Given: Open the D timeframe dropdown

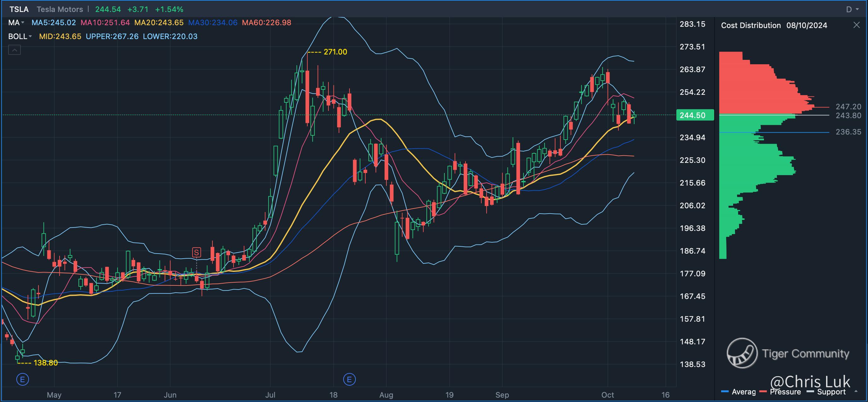Looking at the screenshot, I should pos(853,9).
